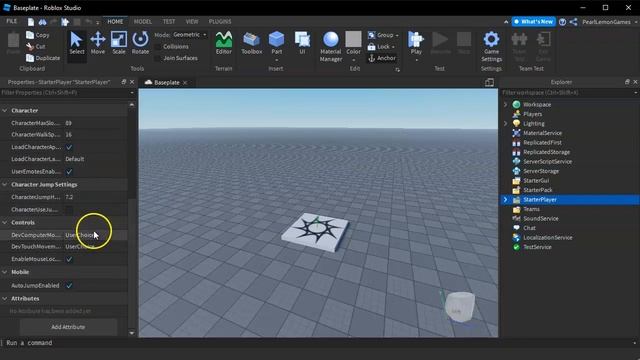Toggle LoadCharacterAppearance checkbox
The height and width of the screenshot is (360, 640).
tap(69, 147)
